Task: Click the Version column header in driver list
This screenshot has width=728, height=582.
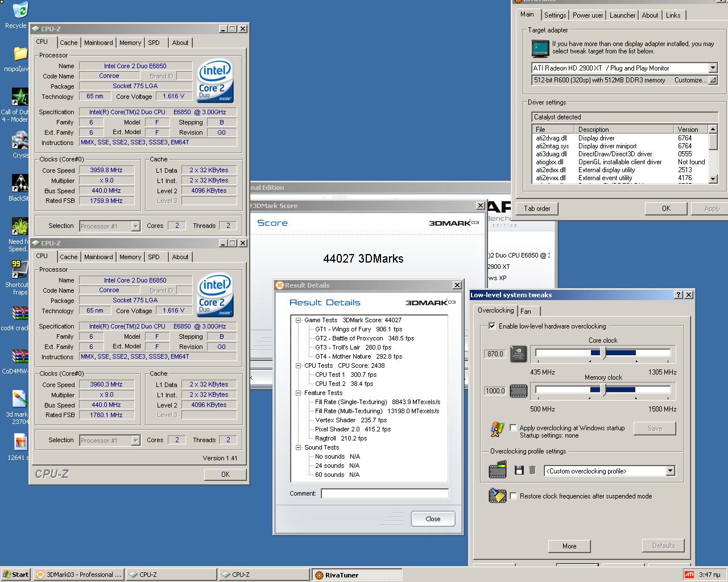Action: coord(691,130)
